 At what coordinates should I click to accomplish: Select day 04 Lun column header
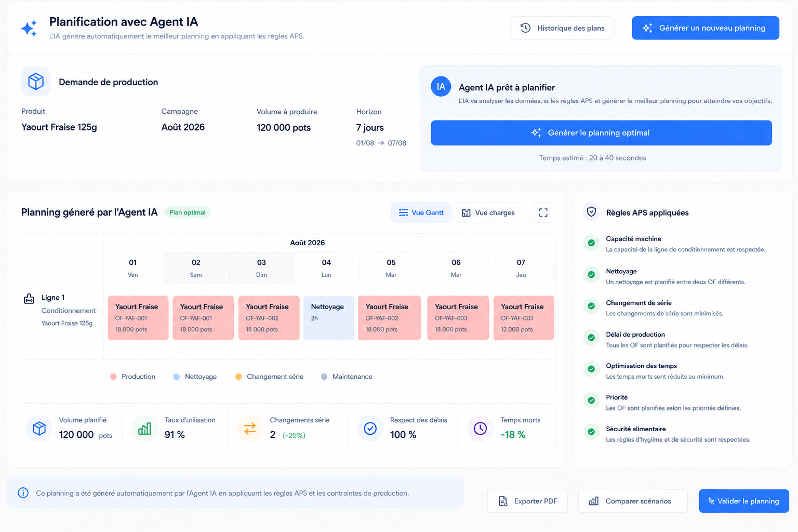326,268
